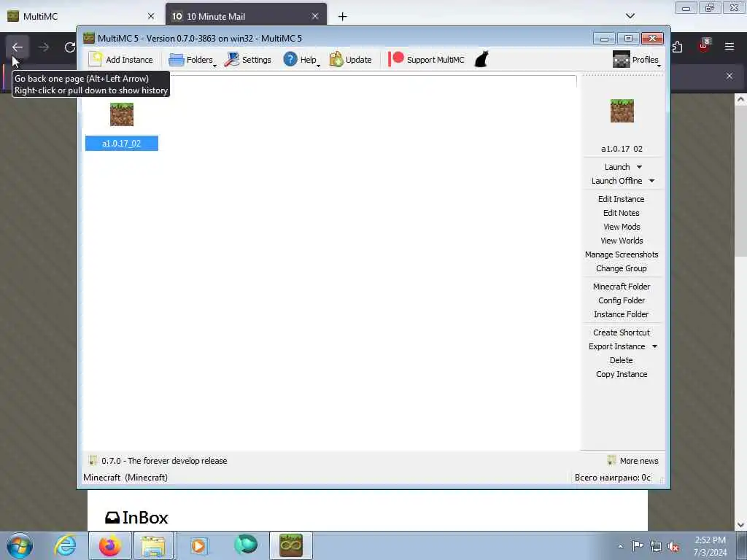Open the Windows Start menu
This screenshot has width=747, height=560.
click(19, 545)
